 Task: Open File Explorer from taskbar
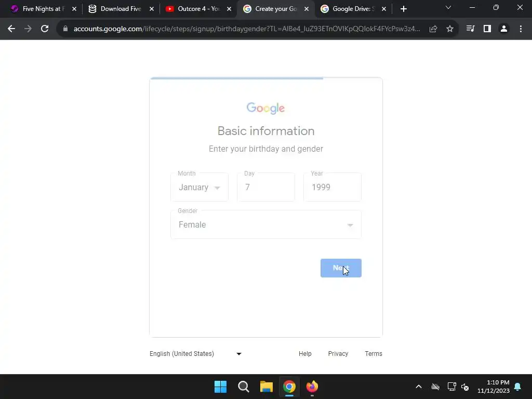point(267,387)
